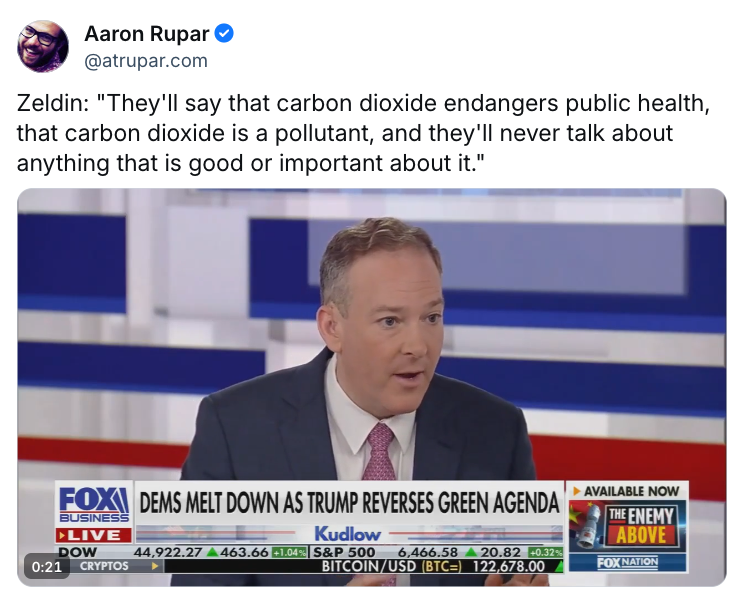Click the 0:21 video duration badge

47,566
